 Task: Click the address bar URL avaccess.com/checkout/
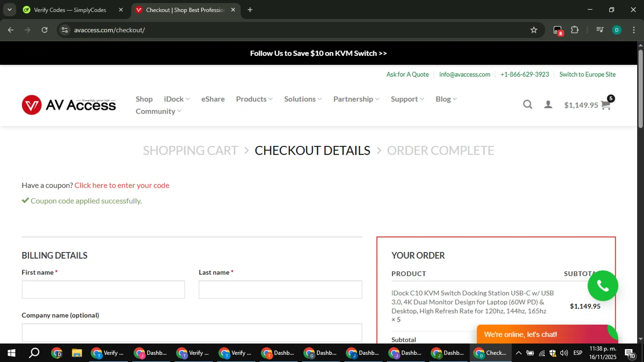[109, 30]
